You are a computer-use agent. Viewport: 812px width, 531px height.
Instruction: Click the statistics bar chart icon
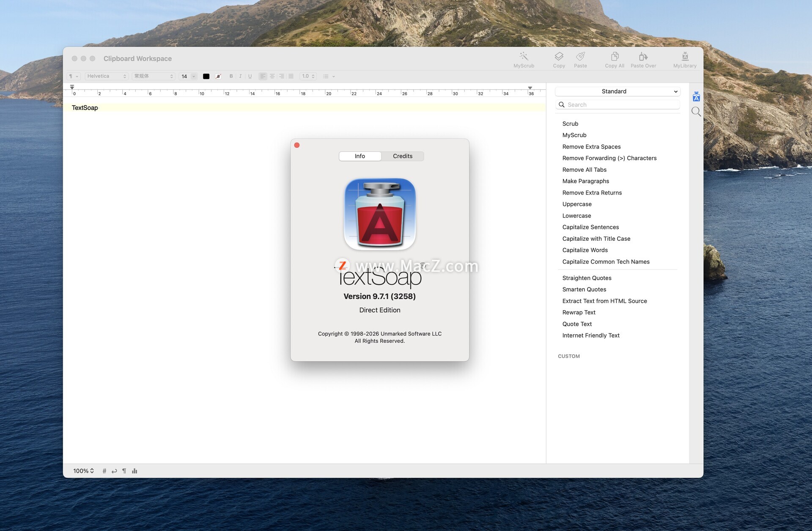134,471
